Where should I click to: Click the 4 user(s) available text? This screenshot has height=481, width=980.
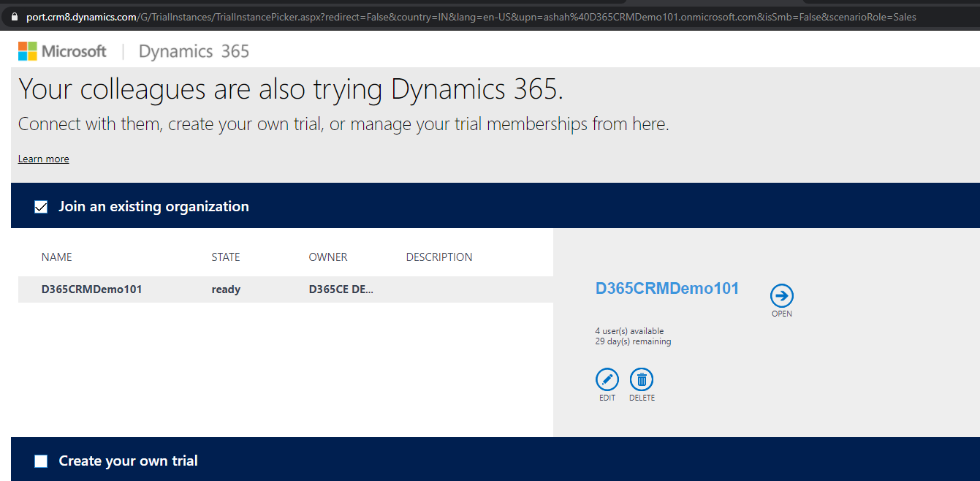coord(630,331)
